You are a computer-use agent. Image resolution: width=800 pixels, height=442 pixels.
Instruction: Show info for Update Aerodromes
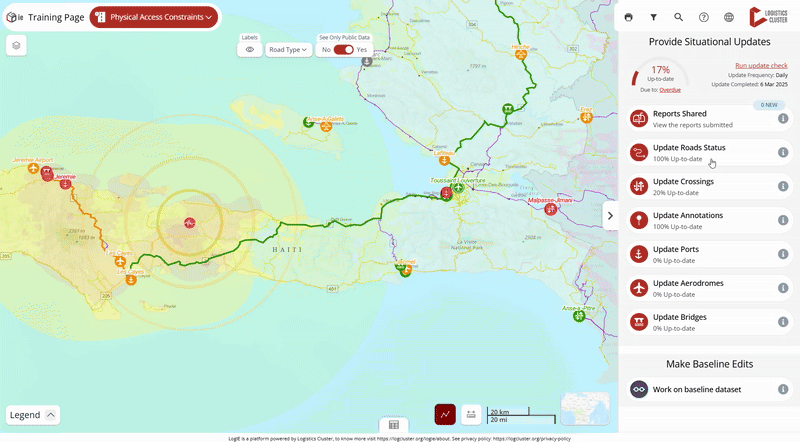point(783,288)
